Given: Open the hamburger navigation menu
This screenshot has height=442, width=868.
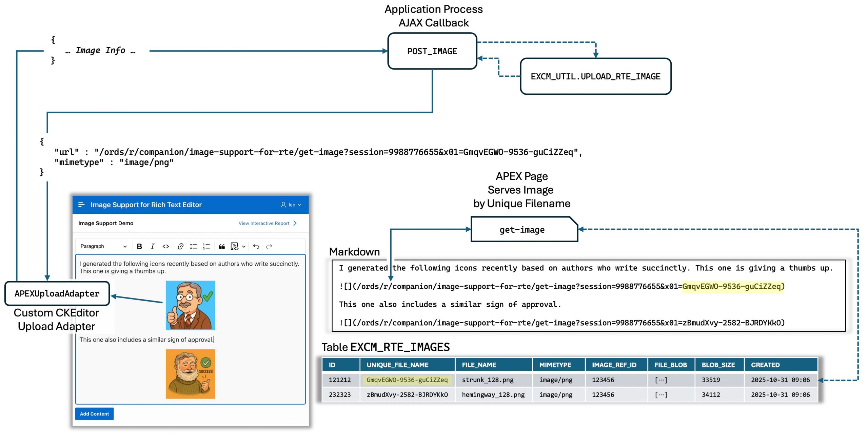Looking at the screenshot, I should [x=81, y=205].
